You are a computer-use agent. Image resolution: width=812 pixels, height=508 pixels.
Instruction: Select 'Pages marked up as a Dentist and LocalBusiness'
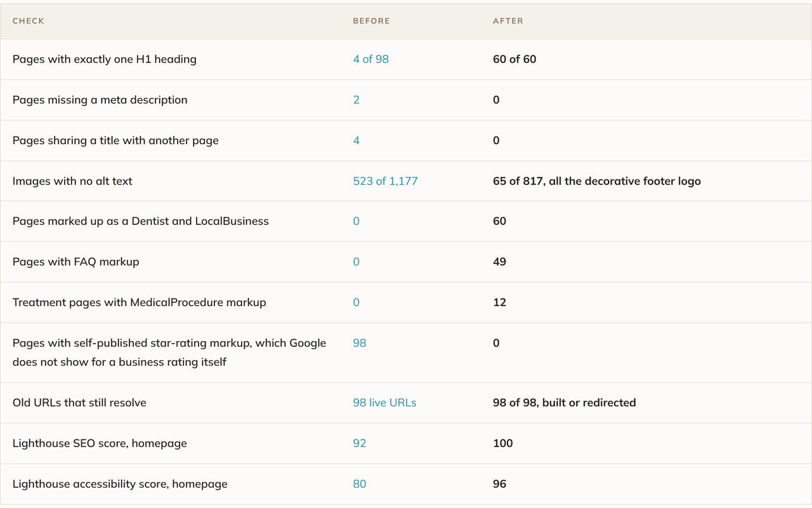coord(141,221)
